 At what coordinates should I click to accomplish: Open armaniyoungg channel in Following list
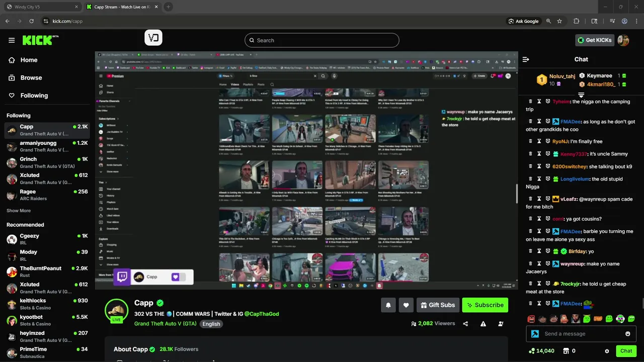click(x=47, y=146)
